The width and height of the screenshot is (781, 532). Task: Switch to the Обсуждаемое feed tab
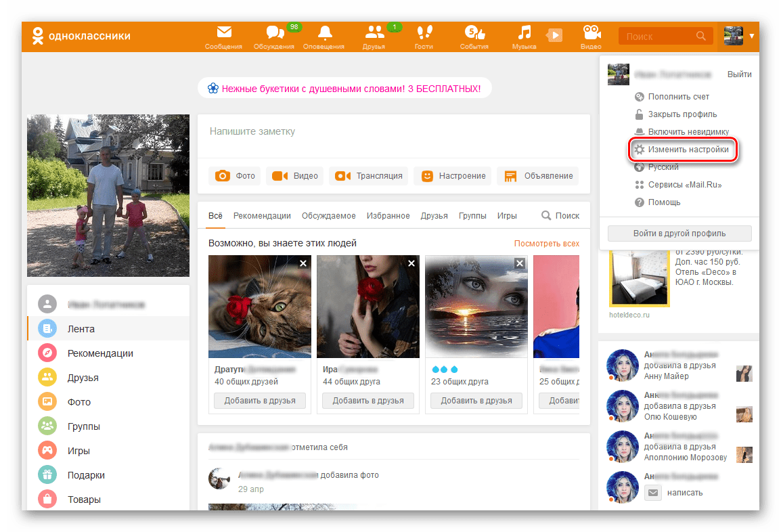pyautogui.click(x=329, y=216)
